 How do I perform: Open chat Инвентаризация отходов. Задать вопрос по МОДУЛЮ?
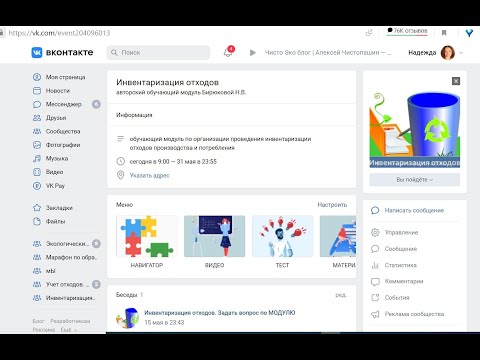coord(220,313)
